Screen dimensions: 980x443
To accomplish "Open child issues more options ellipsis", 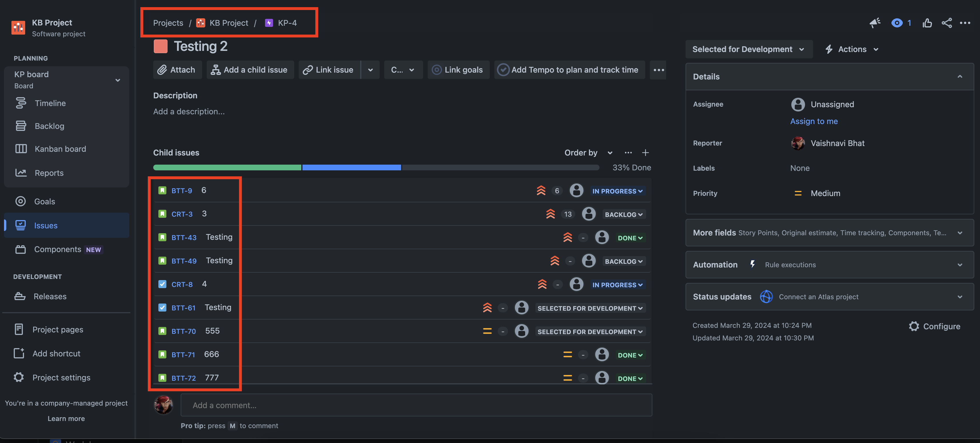I will tap(628, 153).
